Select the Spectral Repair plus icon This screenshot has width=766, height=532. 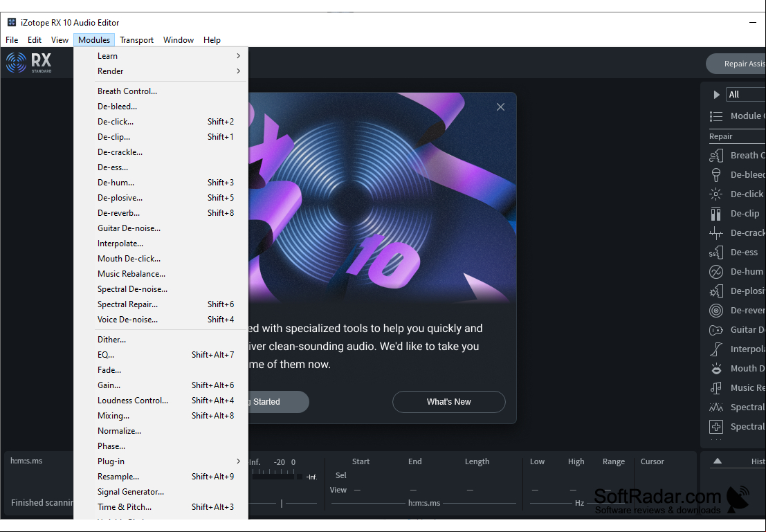coord(715,426)
